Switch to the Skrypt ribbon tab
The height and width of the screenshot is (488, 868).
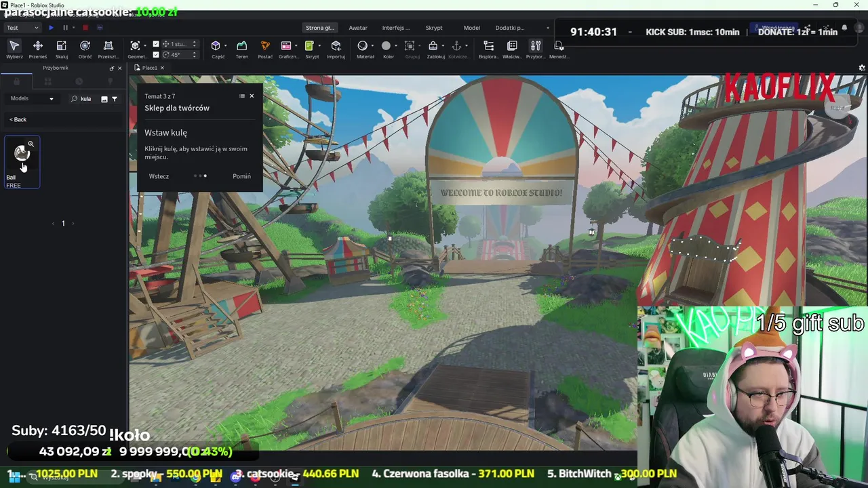[x=434, y=28]
